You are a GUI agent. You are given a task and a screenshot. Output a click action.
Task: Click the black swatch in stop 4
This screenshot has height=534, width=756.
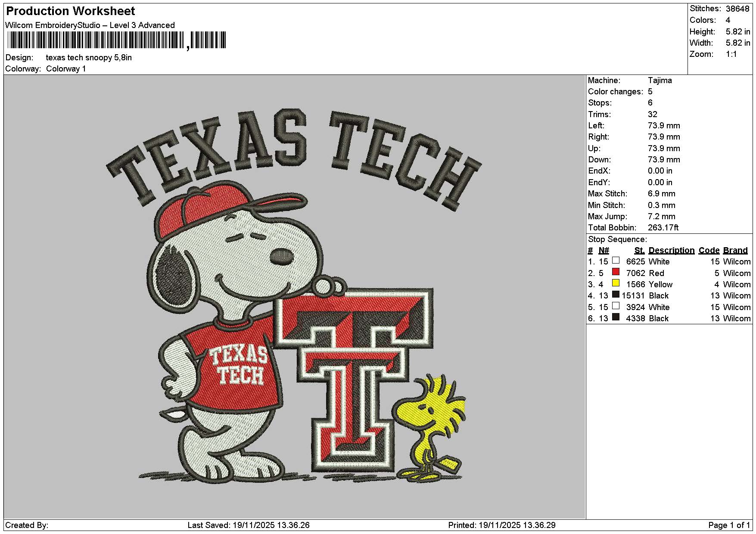616,295
